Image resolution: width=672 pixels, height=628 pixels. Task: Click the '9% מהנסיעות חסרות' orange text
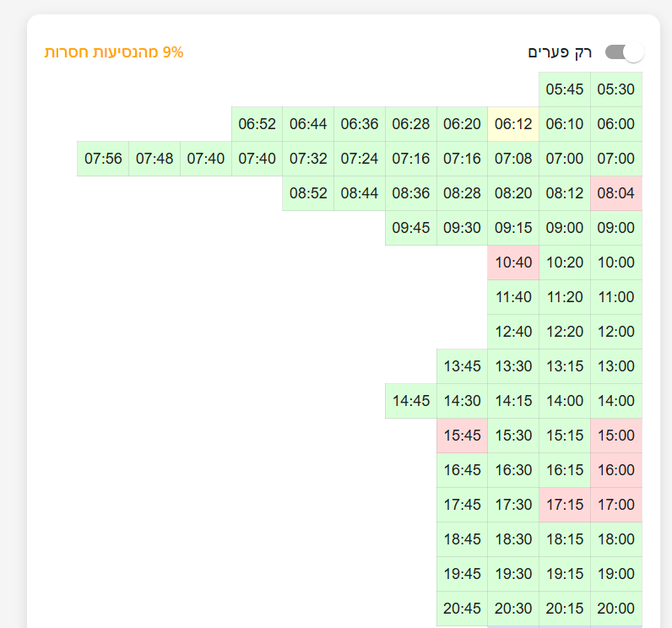point(114,52)
